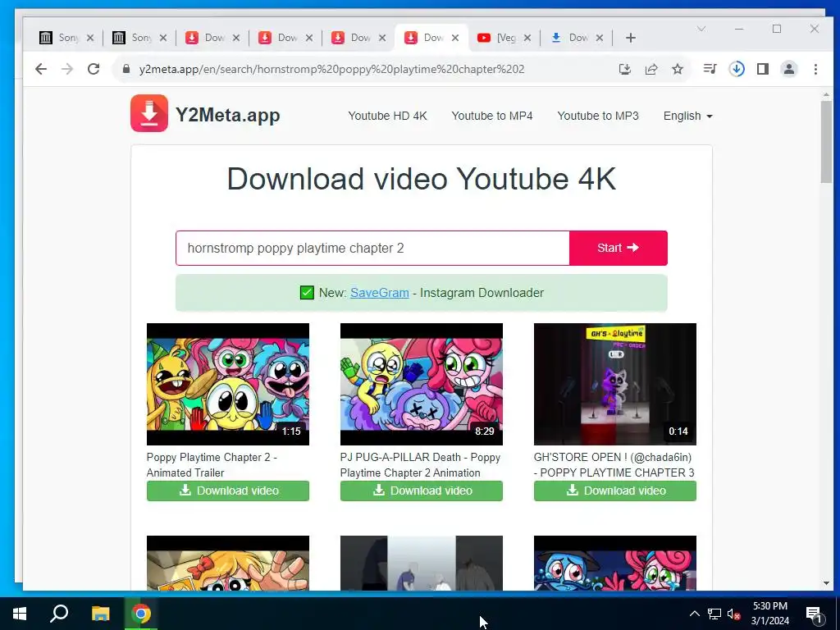Screen dimensions: 840x630
Task: Click the address bar URL
Action: pyautogui.click(x=331, y=69)
